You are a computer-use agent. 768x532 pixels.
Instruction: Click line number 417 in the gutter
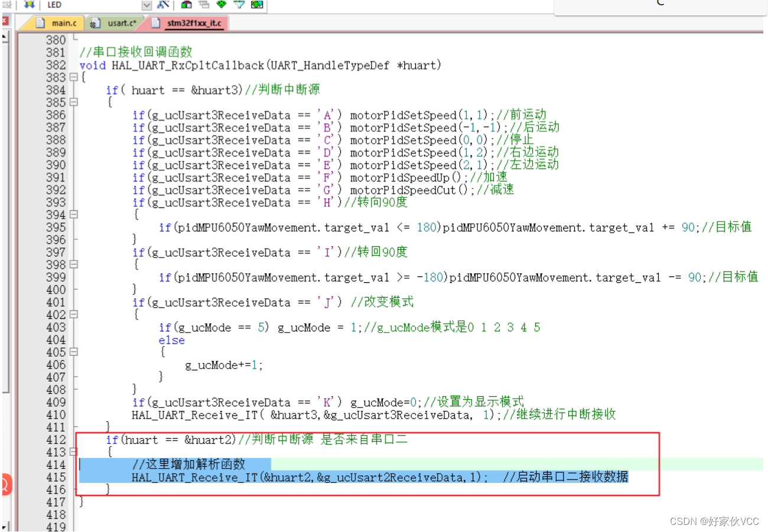tap(56, 502)
